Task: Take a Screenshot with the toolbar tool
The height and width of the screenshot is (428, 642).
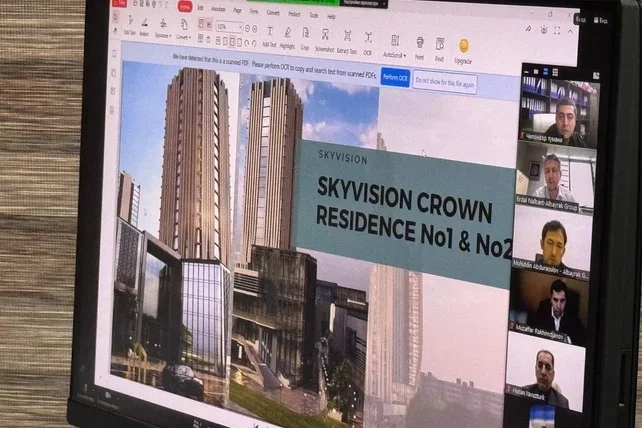Action: (325, 41)
